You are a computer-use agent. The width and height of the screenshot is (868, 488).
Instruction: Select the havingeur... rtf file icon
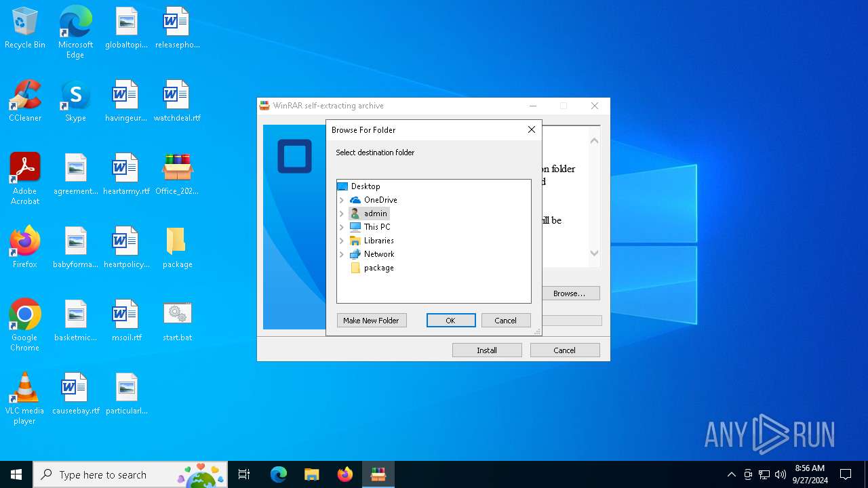pyautogui.click(x=126, y=102)
